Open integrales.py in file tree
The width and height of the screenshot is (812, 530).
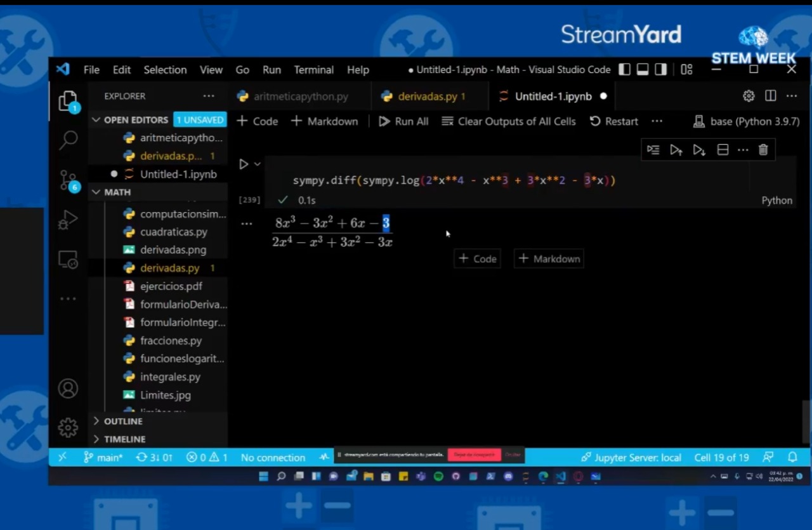click(170, 376)
